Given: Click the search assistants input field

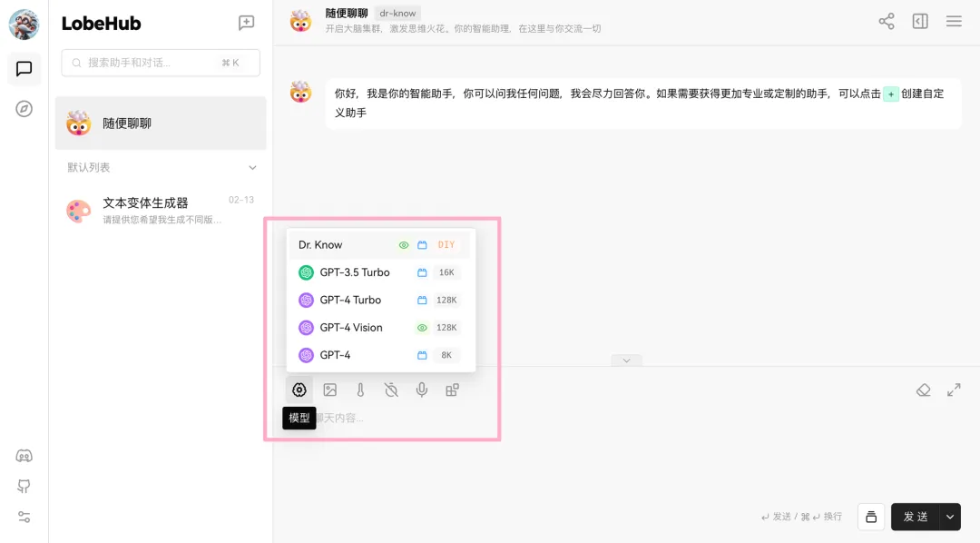Looking at the screenshot, I should 161,63.
